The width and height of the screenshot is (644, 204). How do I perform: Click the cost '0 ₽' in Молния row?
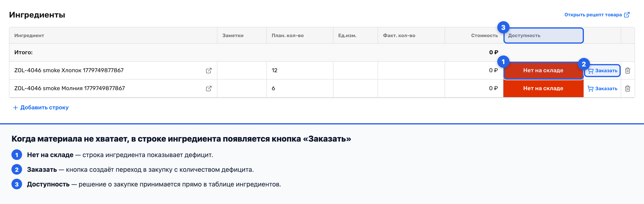493,88
